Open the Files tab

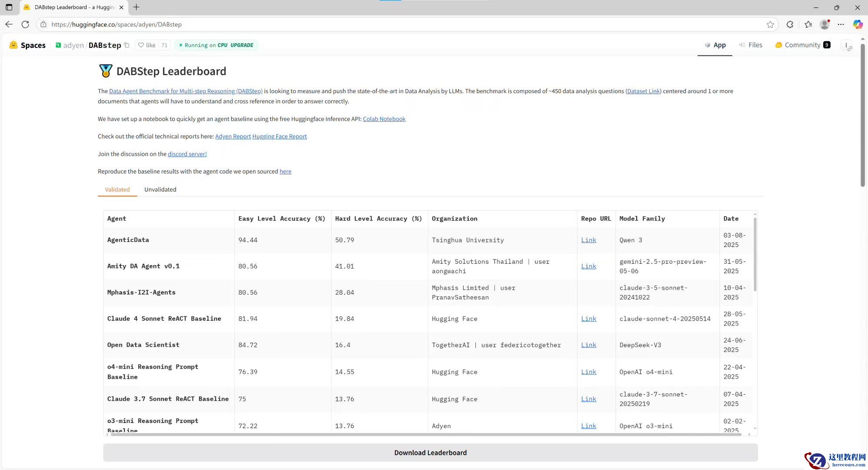pos(751,45)
